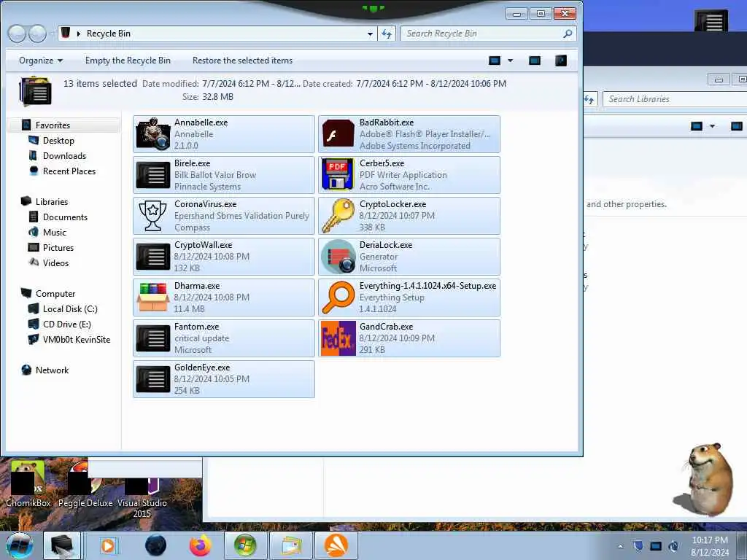Open Music library
Viewport: 747px width, 560px height.
pos(54,233)
